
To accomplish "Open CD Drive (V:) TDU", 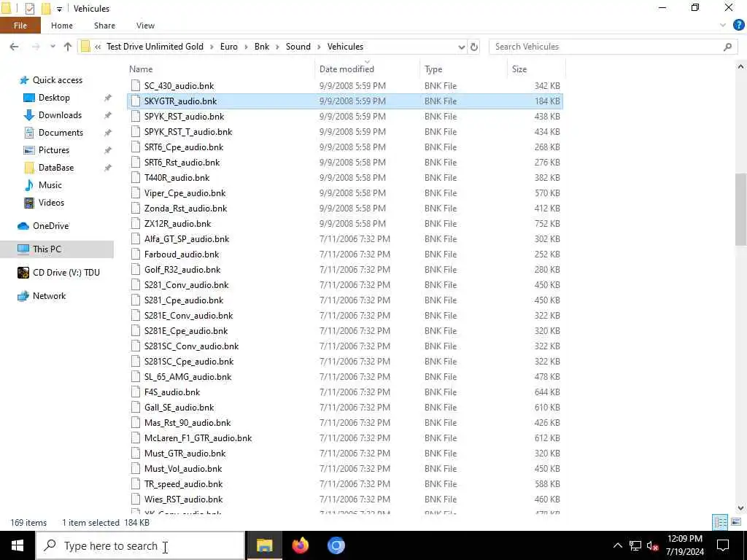I will 66,273.
